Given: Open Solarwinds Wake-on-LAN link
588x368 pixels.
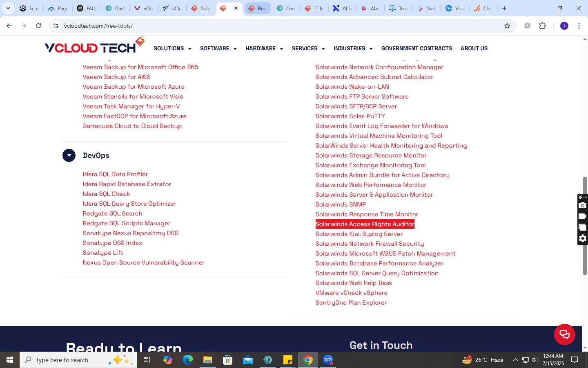Looking at the screenshot, I should (x=352, y=87).
